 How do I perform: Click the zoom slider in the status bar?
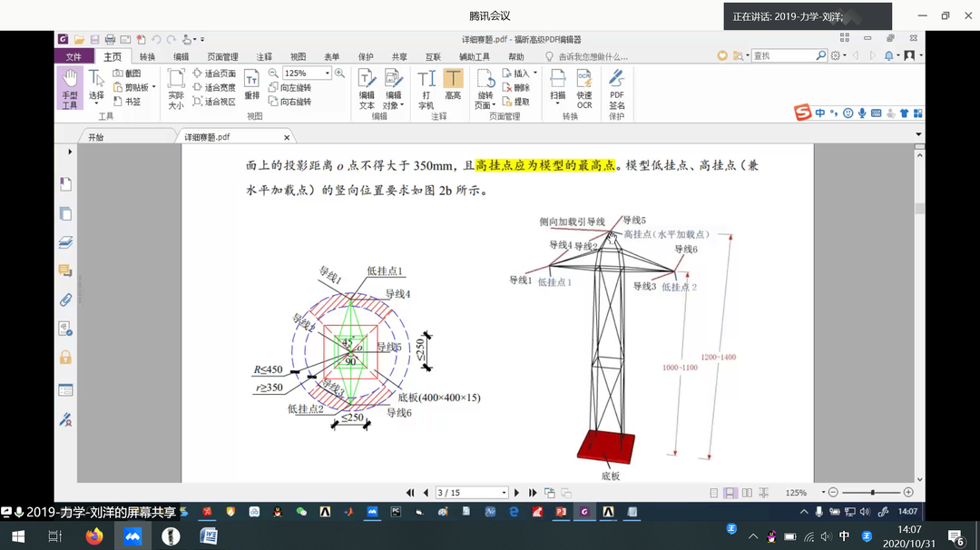pyautogui.click(x=872, y=493)
